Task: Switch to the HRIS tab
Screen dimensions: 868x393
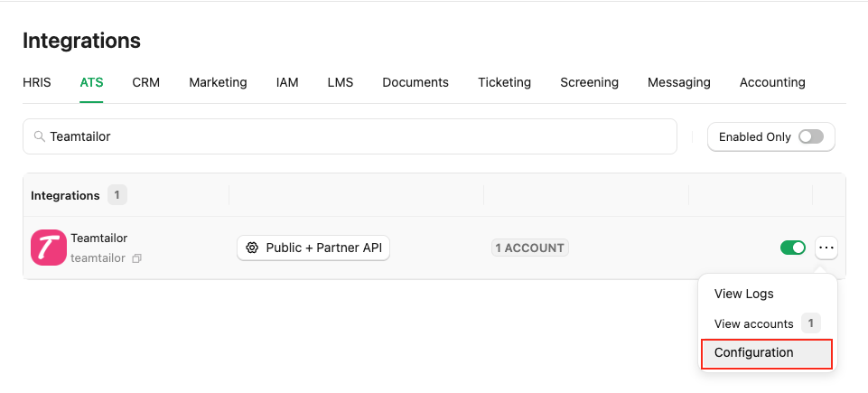Action: tap(36, 82)
